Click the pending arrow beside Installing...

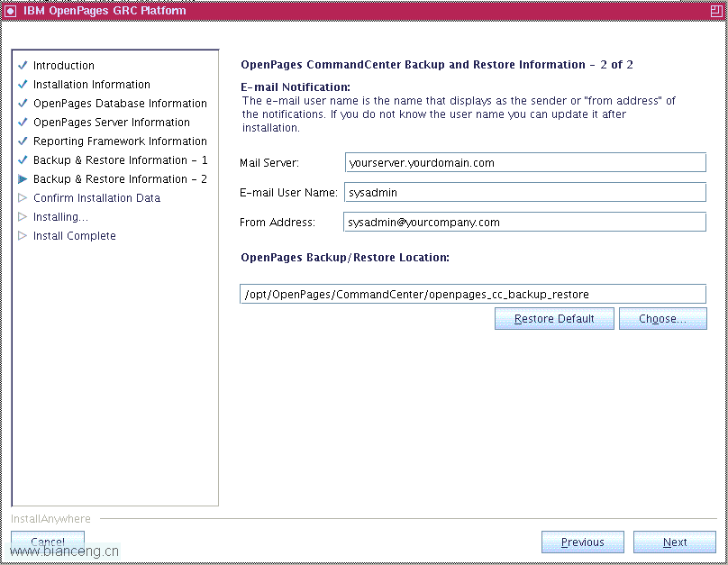(x=23, y=217)
